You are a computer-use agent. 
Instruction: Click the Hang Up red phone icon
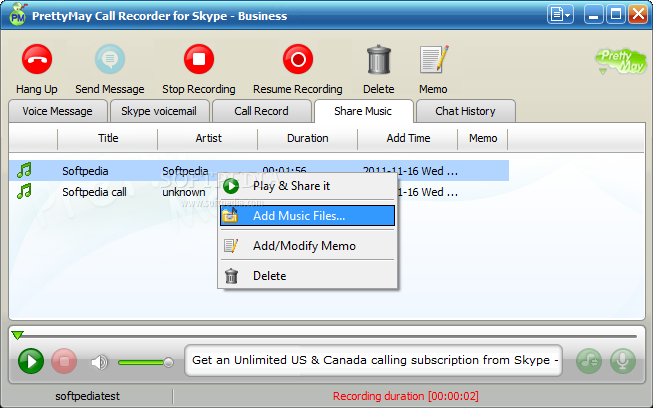click(x=37, y=59)
